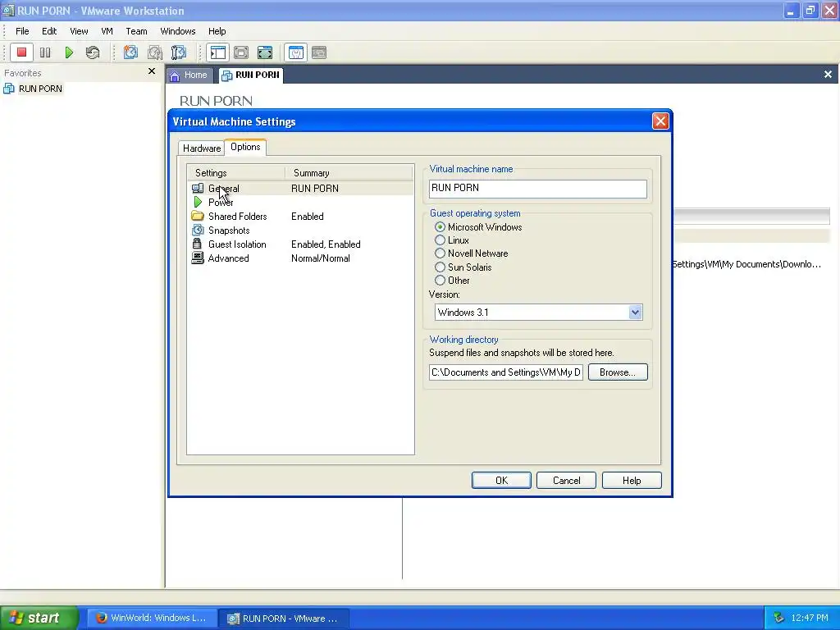Click the green Power On toolbar icon
The image size is (840, 630).
tap(69, 52)
